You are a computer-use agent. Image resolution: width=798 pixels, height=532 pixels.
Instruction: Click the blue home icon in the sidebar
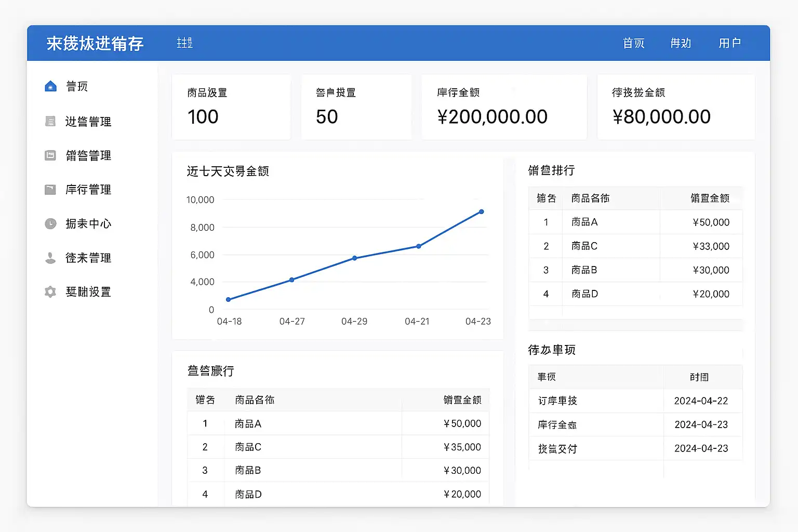(50, 86)
